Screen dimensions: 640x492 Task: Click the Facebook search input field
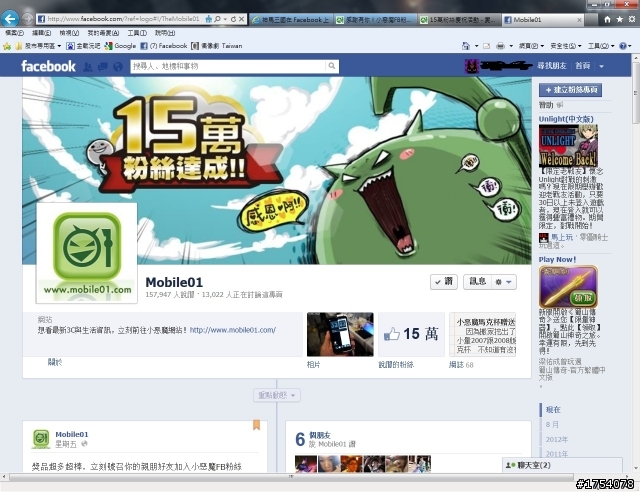tap(228, 66)
